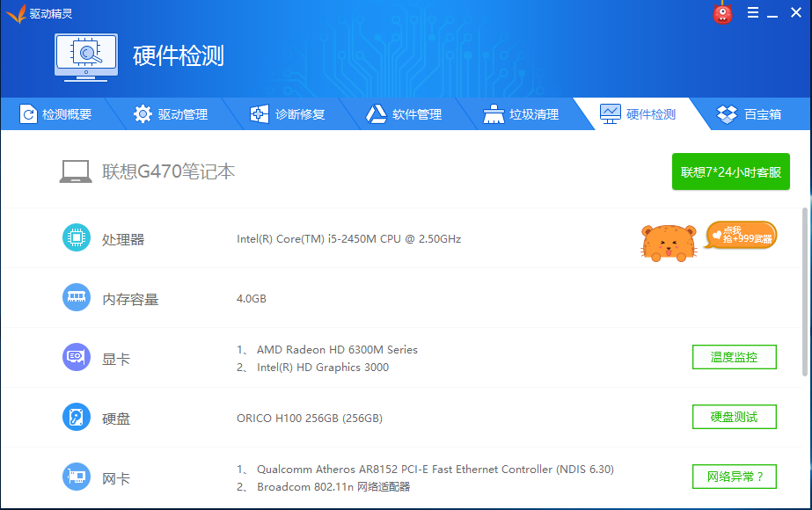The width and height of the screenshot is (812, 510).
Task: Click the 显卡 label
Action: tap(116, 360)
